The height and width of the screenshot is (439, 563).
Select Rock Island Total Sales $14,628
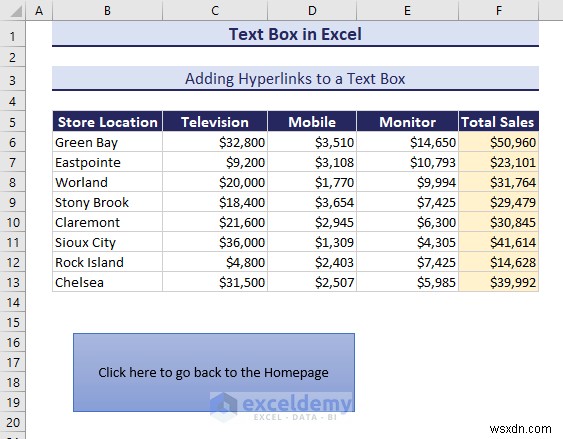499,262
